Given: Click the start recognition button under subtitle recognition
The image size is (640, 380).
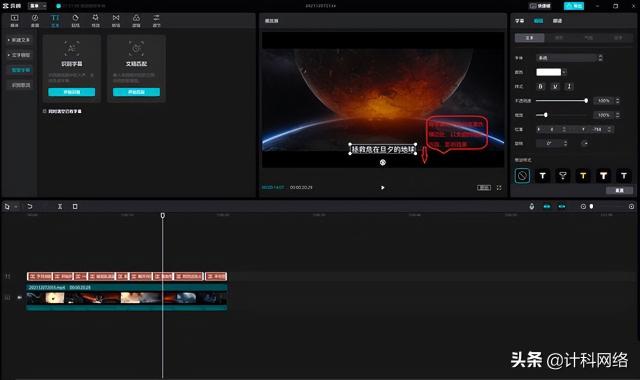Looking at the screenshot, I should click(72, 92).
